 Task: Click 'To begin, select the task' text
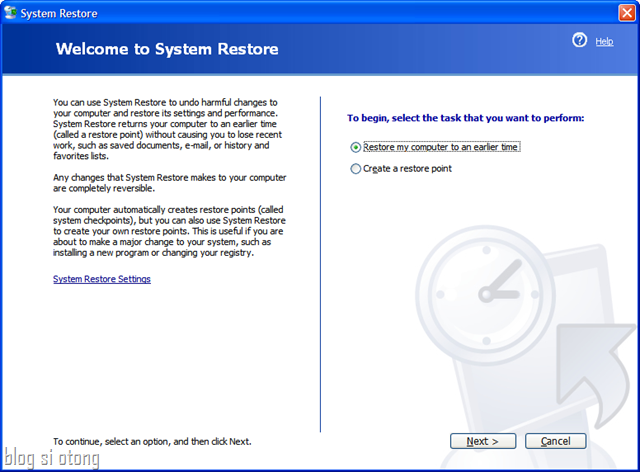click(x=465, y=118)
